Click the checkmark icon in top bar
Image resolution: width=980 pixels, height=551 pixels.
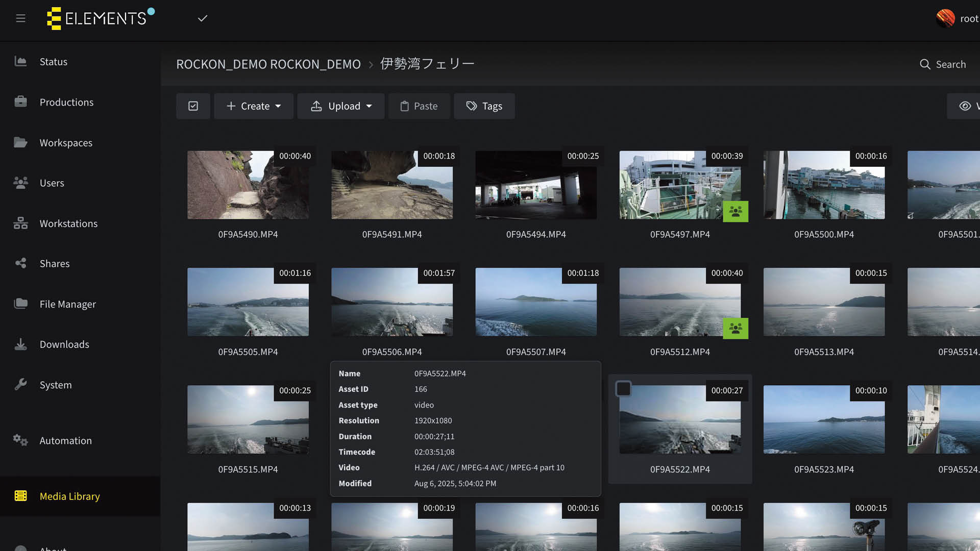coord(203,18)
